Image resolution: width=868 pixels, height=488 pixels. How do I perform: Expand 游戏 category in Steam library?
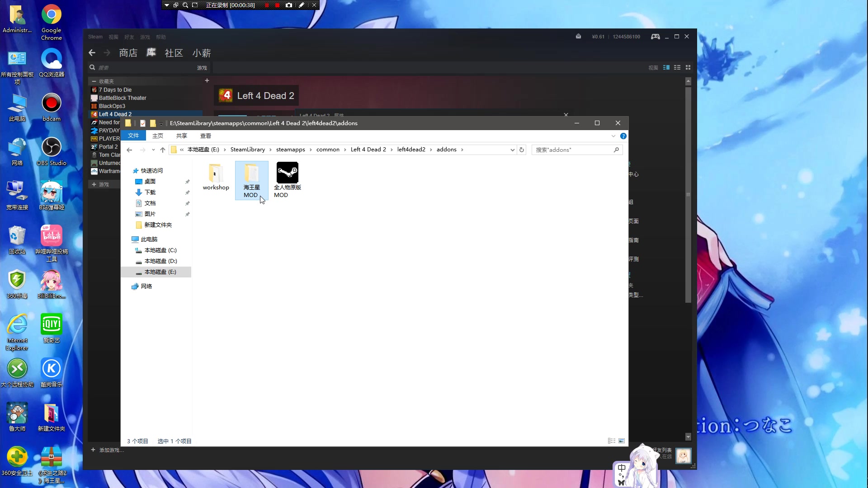click(94, 184)
